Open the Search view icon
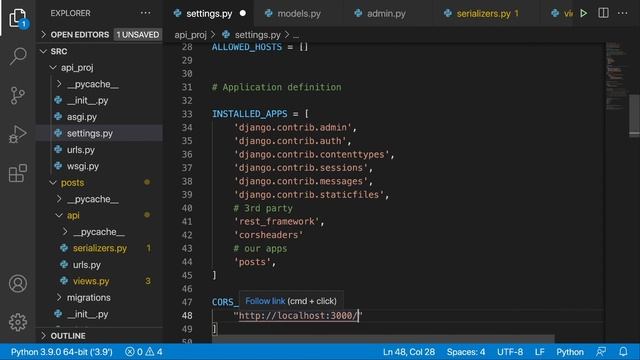Image resolution: width=640 pixels, height=360 pixels. pos(18,56)
